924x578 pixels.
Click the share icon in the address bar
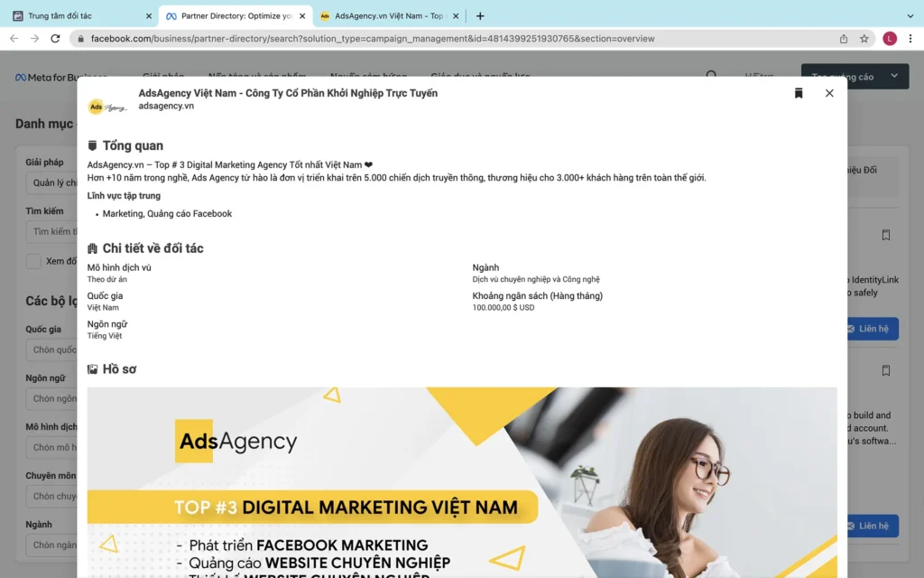tap(844, 39)
